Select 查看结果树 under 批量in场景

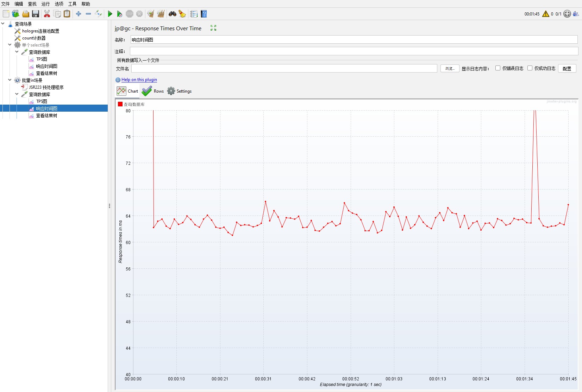(x=46, y=115)
